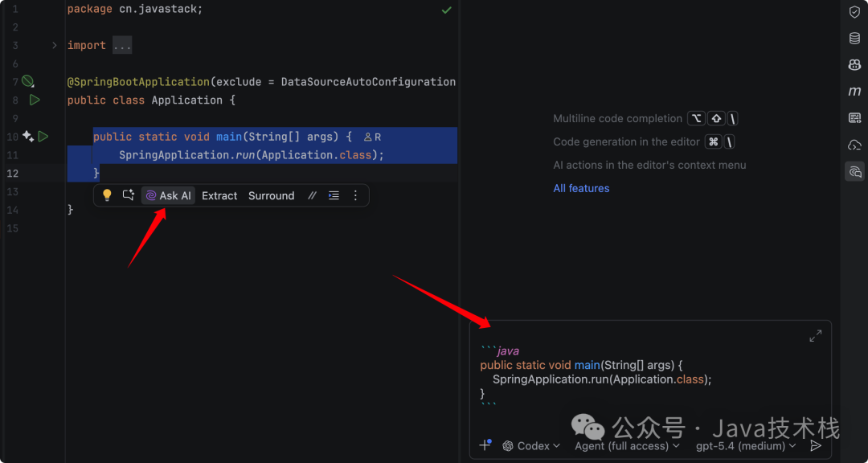868x463 pixels.
Task: Click line number 13 in the gutter
Action: click(13, 191)
